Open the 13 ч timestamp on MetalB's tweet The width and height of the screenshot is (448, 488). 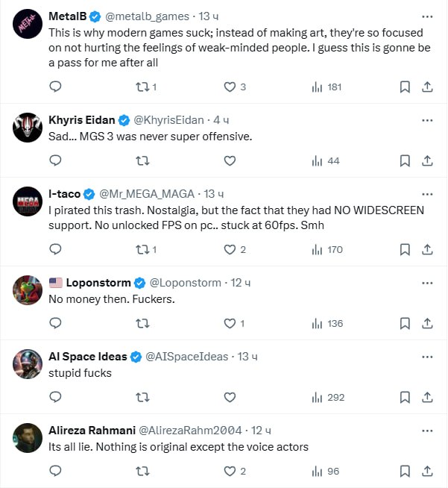[208, 16]
